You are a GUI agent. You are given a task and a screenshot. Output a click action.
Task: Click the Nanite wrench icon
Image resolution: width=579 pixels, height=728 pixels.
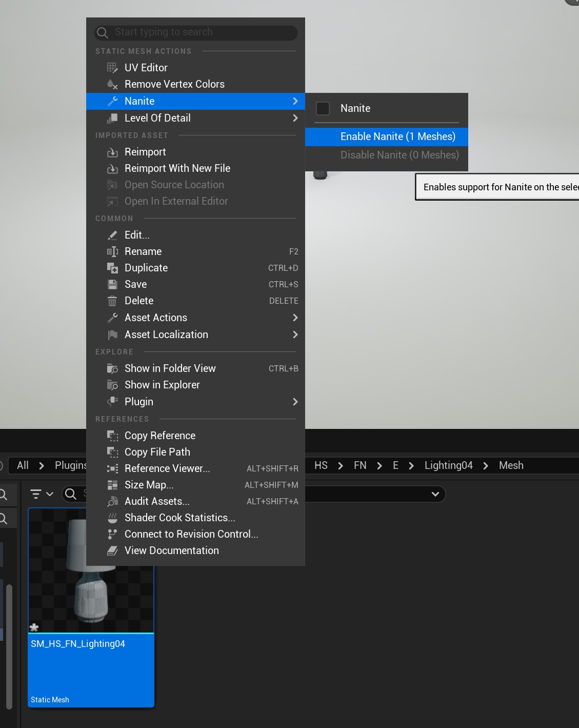click(112, 101)
